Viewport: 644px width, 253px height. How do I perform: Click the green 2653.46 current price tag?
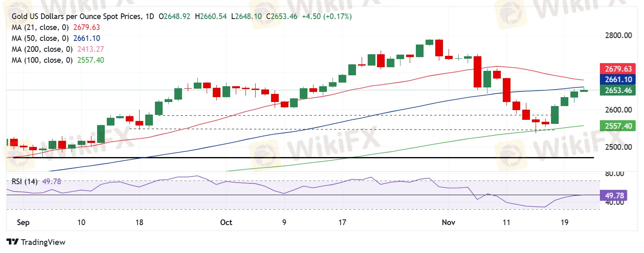point(618,90)
